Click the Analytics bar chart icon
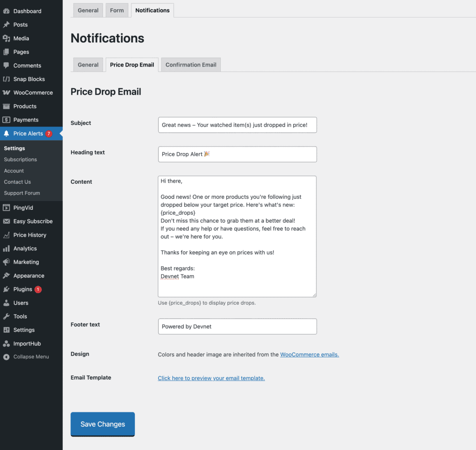 pos(7,249)
